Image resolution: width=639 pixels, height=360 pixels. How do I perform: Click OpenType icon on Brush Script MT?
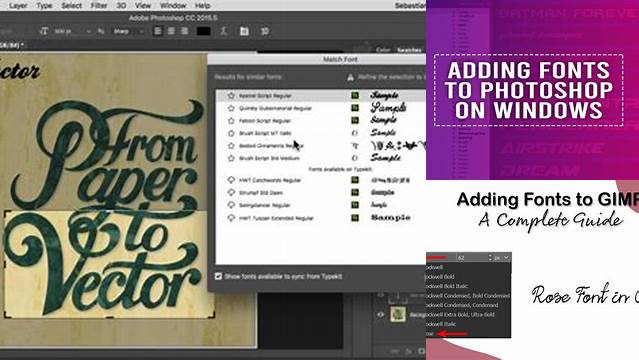point(355,133)
